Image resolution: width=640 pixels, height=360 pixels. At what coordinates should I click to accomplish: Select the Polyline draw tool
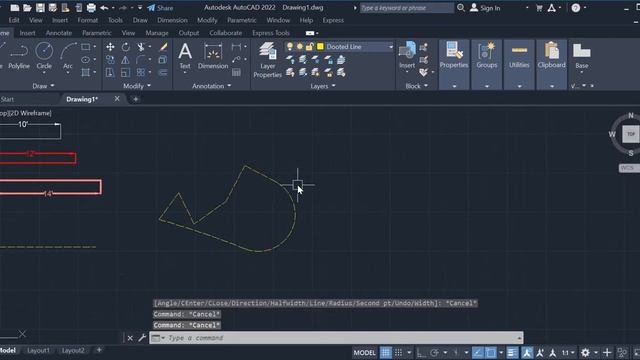point(19,56)
